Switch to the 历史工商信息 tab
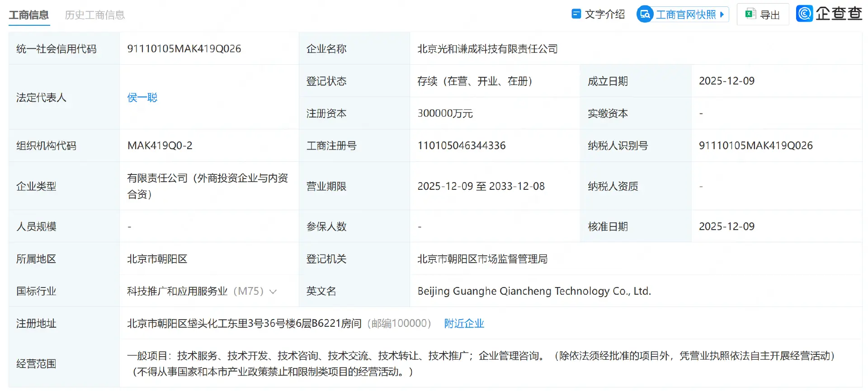 pyautogui.click(x=95, y=15)
